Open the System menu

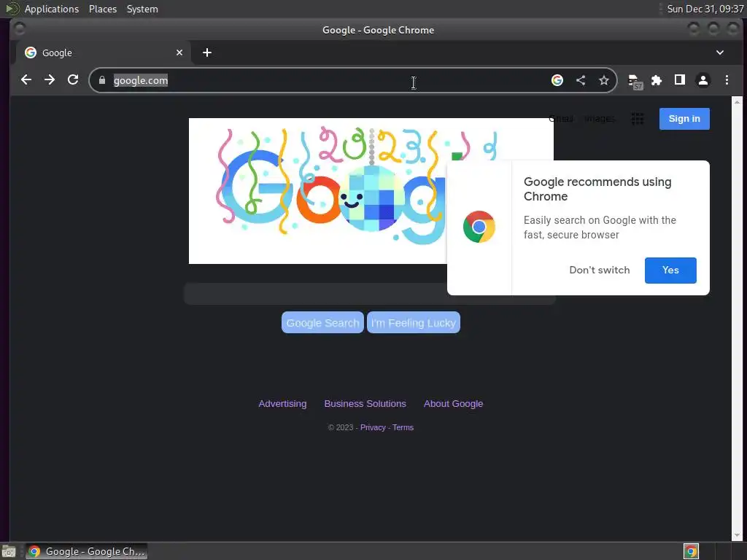tap(142, 9)
